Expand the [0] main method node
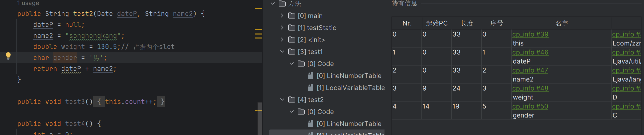The height and width of the screenshot is (135, 644). (282, 16)
